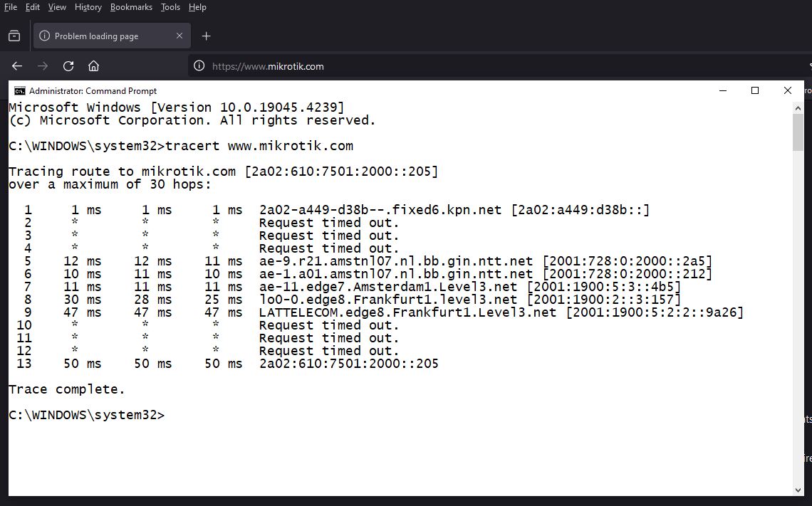Open the Help menu
The height and width of the screenshot is (506, 812).
coord(197,7)
